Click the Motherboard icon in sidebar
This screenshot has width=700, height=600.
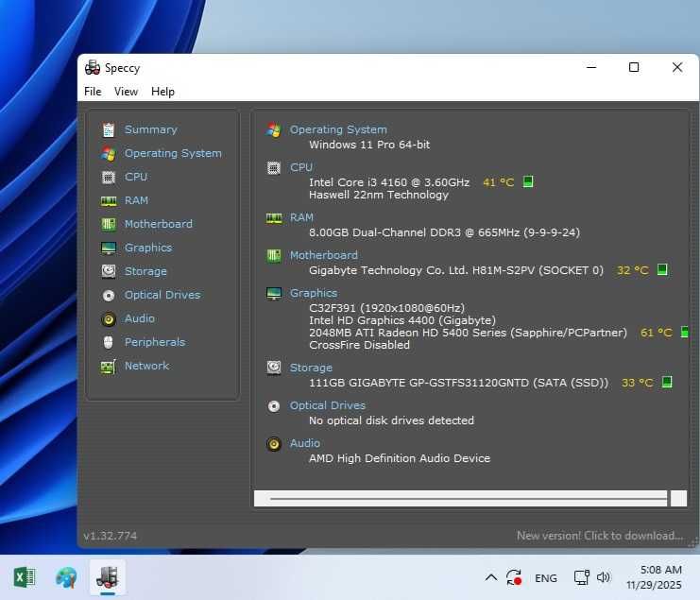[x=108, y=224]
